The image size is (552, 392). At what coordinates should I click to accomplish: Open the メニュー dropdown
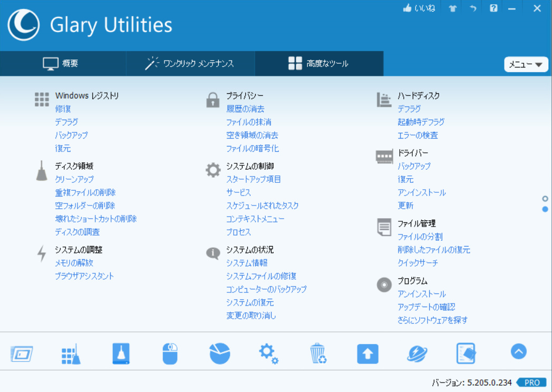point(526,64)
